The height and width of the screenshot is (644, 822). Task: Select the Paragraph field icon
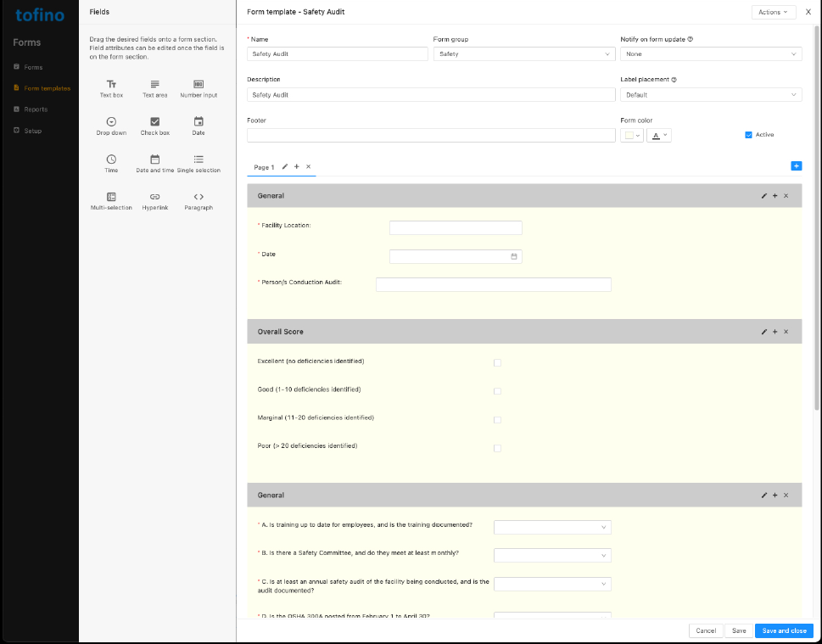pyautogui.click(x=199, y=197)
